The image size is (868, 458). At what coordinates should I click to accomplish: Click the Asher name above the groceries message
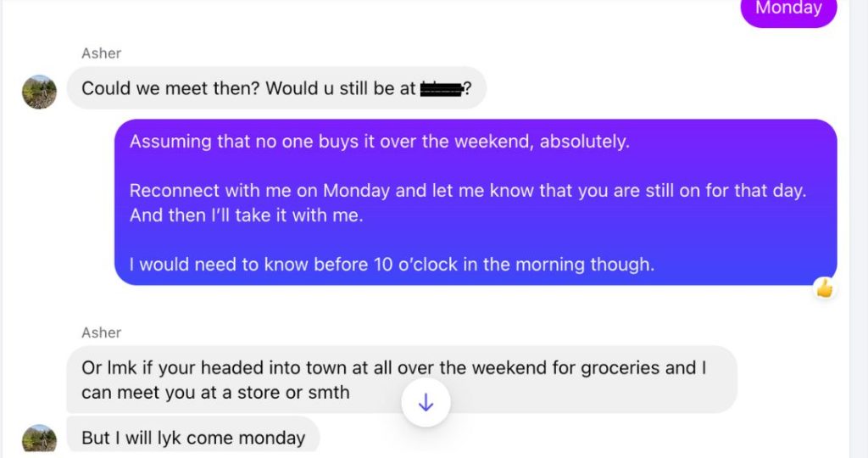[x=101, y=332]
